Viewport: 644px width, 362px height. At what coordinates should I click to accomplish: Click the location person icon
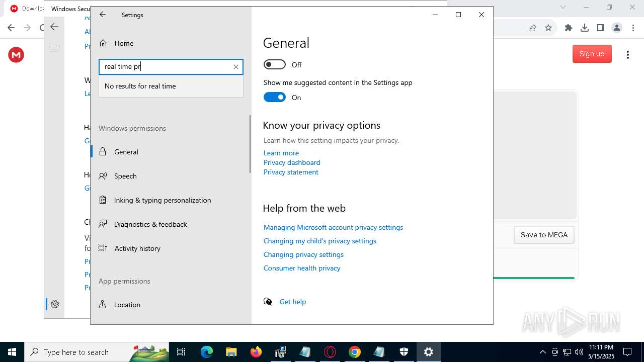(x=103, y=304)
